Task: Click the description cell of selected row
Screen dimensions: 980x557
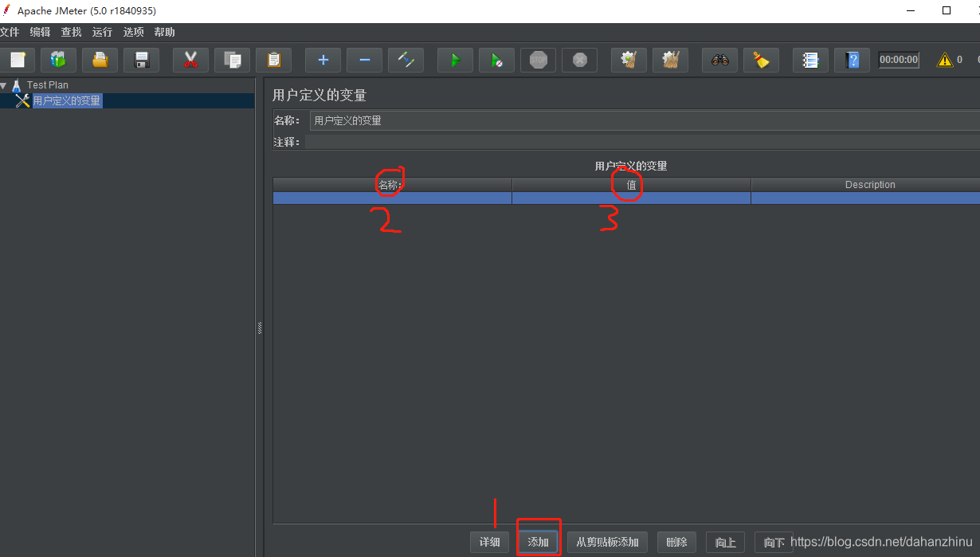Action: coord(865,198)
